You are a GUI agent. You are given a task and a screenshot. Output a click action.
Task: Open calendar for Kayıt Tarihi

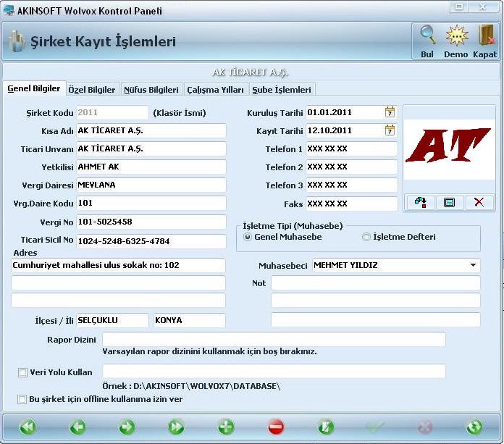point(390,130)
